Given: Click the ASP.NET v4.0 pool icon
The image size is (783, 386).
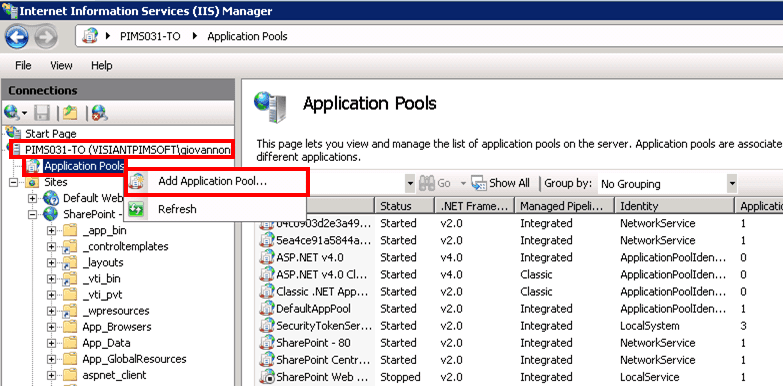Looking at the screenshot, I should click(x=267, y=257).
